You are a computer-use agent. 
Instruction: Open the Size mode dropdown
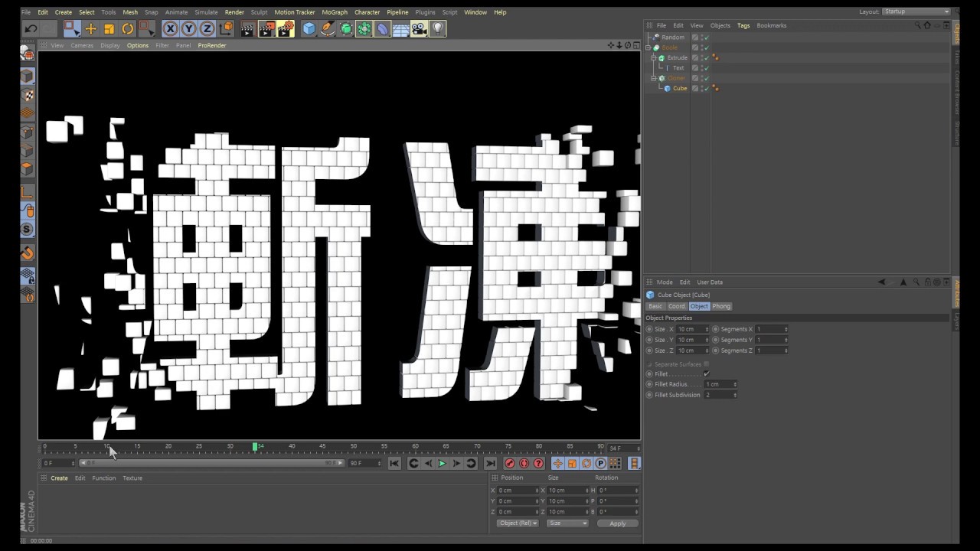tap(567, 523)
